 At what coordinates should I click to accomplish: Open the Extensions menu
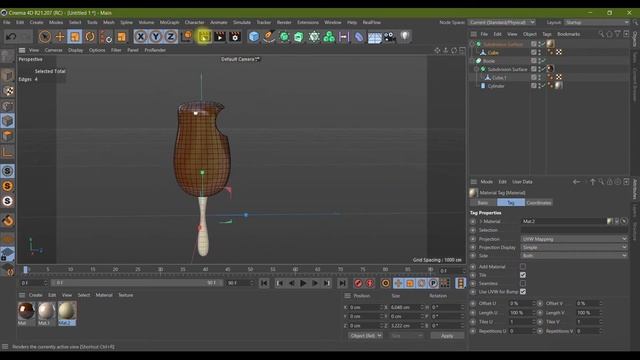click(x=308, y=22)
